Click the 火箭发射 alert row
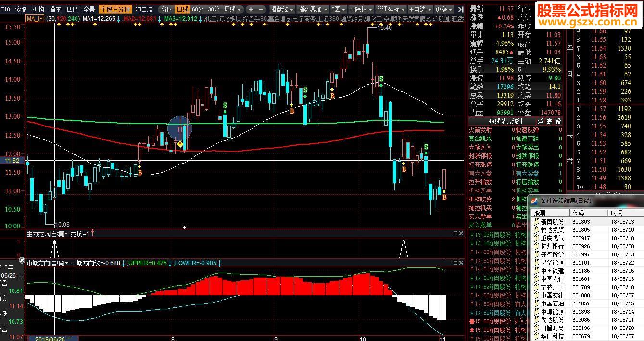The height and width of the screenshot is (341, 644). click(x=492, y=130)
